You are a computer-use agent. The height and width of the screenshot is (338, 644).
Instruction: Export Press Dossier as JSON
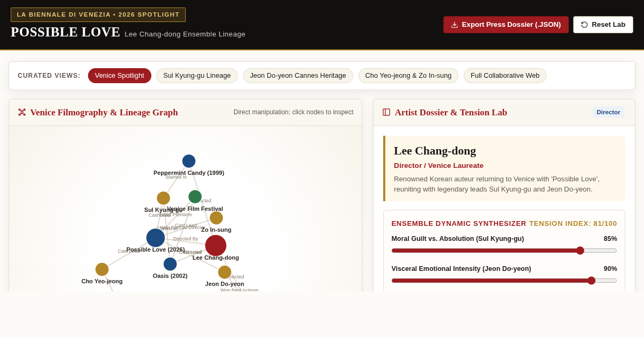click(506, 25)
